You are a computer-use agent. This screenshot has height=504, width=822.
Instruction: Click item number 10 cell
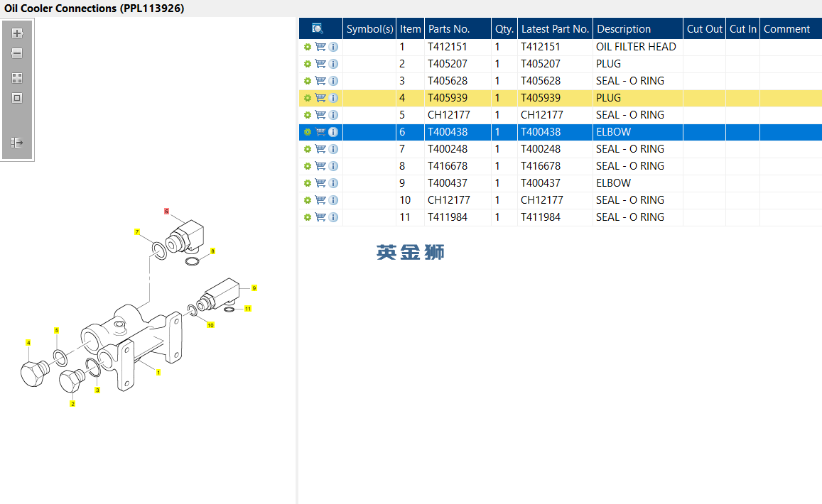point(410,200)
